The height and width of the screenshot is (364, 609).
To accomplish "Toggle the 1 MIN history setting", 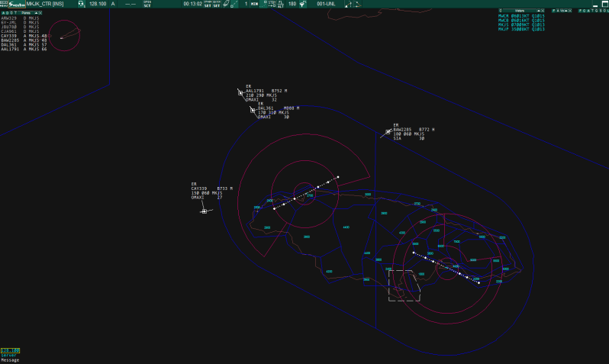I will pos(251,4).
